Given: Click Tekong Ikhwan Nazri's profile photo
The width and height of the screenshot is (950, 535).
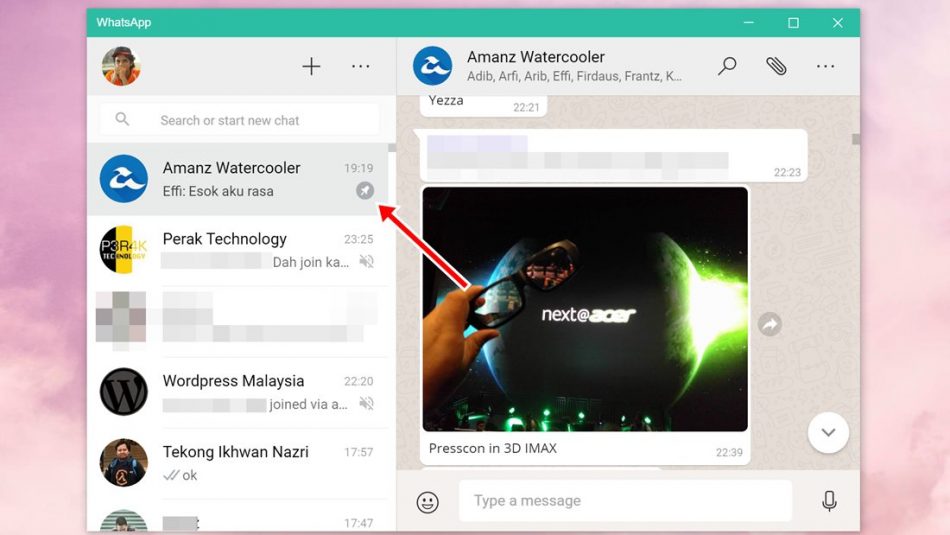Looking at the screenshot, I should pyautogui.click(x=124, y=463).
